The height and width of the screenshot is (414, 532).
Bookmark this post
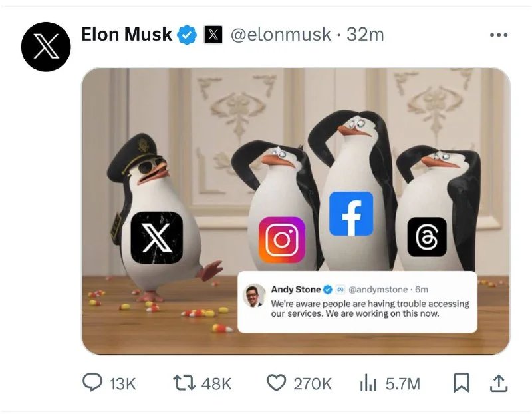[x=462, y=383]
